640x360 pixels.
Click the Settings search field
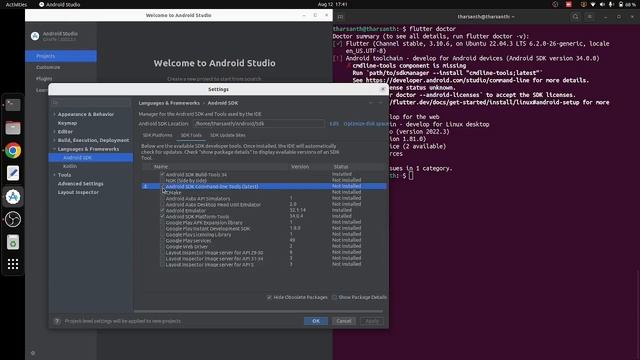(91, 102)
